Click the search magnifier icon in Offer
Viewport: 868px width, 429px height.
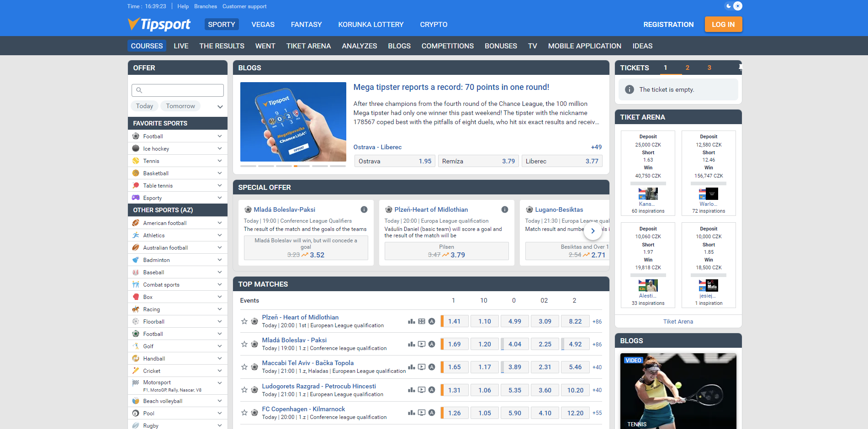coord(139,90)
